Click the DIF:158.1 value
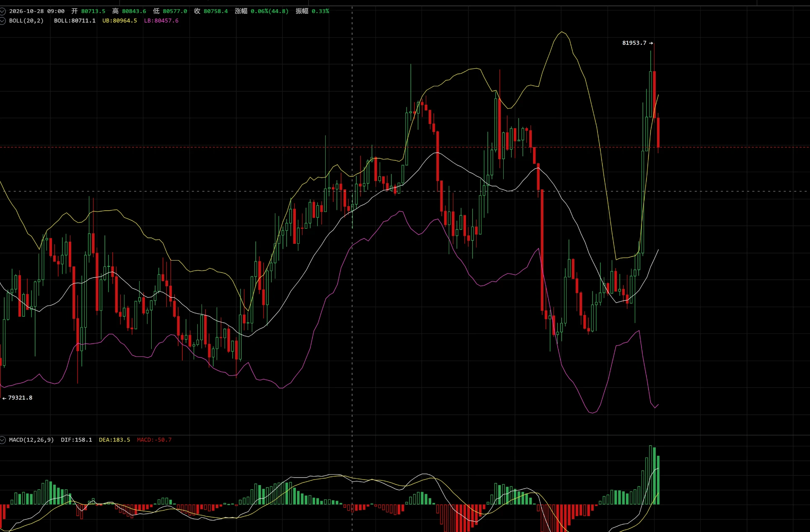 coord(76,440)
